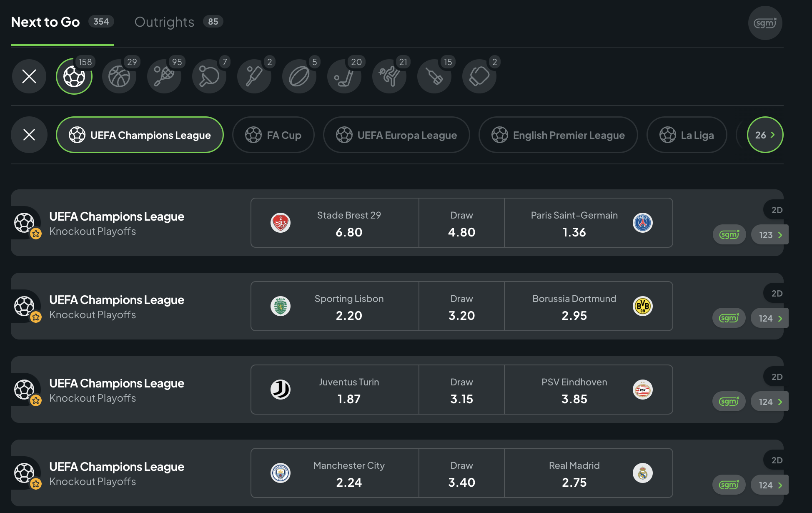Clear the sport filter with the X button
This screenshot has height=513, width=812.
[29, 76]
